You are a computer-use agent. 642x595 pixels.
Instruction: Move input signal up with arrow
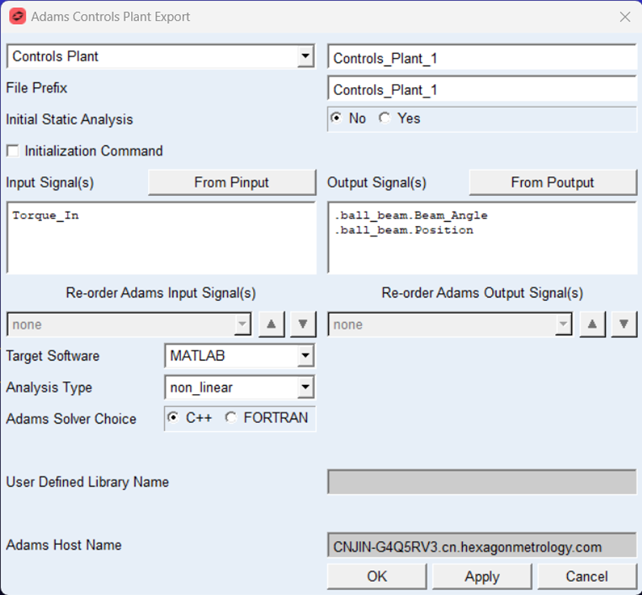pyautogui.click(x=271, y=325)
